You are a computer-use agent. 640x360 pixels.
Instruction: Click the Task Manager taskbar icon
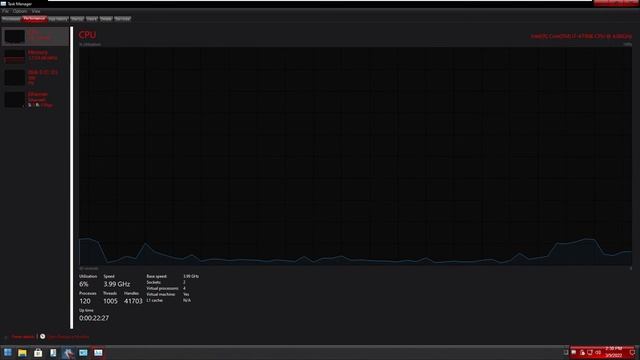pyautogui.click(x=98, y=352)
